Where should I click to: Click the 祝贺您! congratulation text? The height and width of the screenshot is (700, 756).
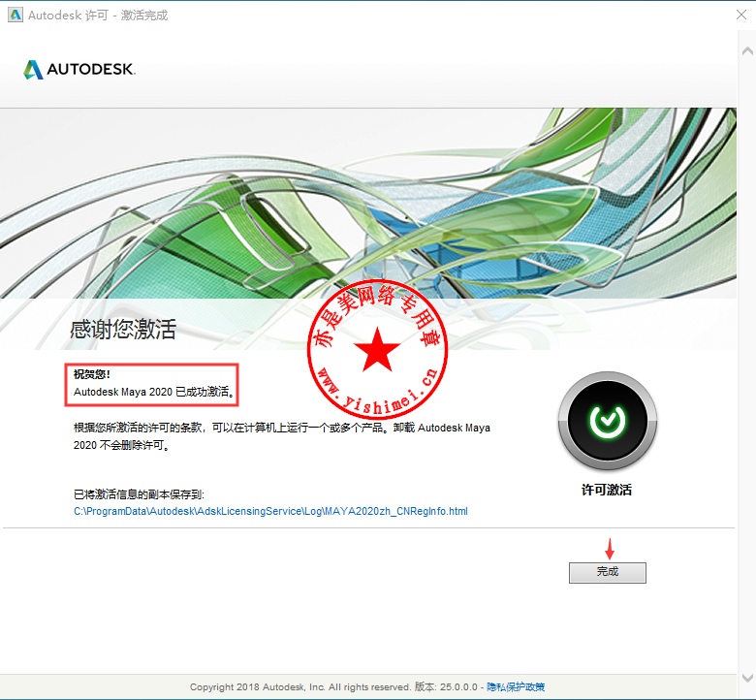point(92,374)
